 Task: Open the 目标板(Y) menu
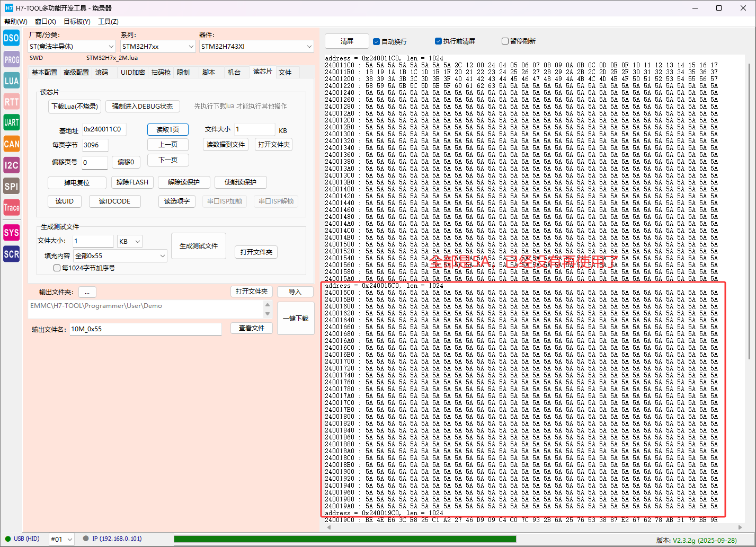pos(77,22)
